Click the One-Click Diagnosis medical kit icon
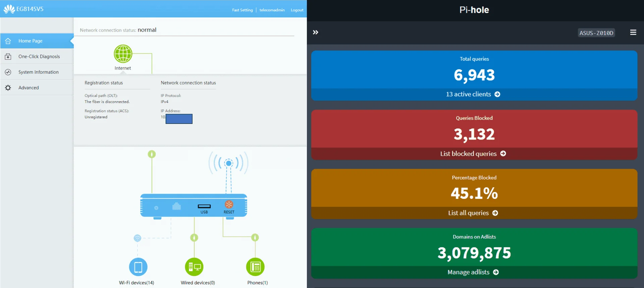 8,57
